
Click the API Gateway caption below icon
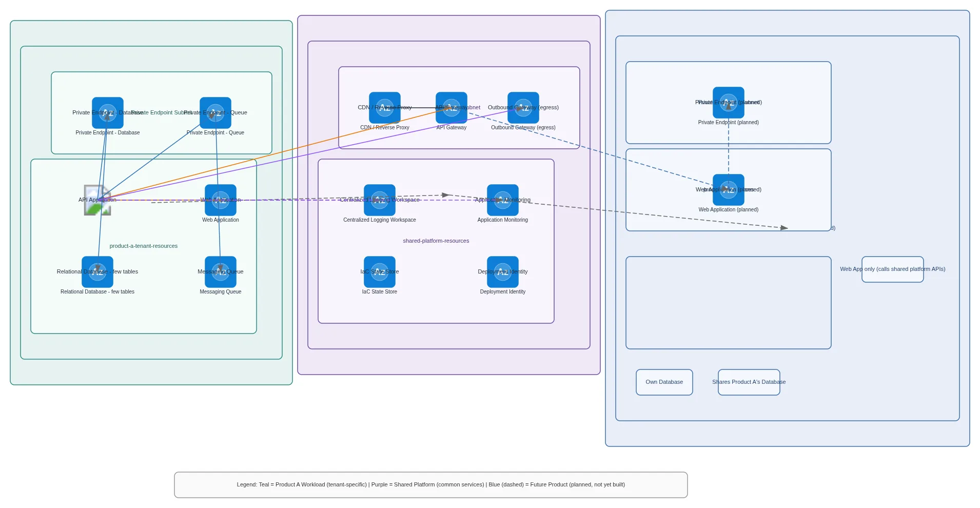452,128
